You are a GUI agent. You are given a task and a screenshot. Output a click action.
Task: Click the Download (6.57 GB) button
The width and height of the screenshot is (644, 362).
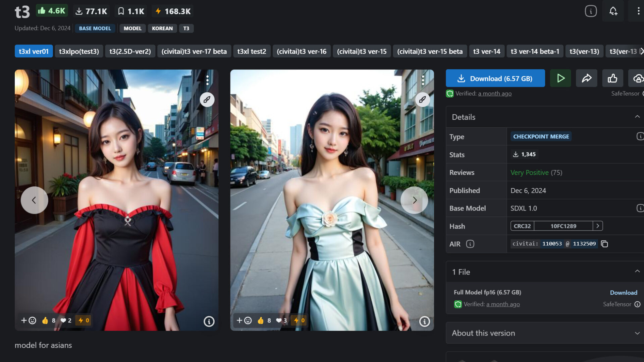pyautogui.click(x=495, y=78)
